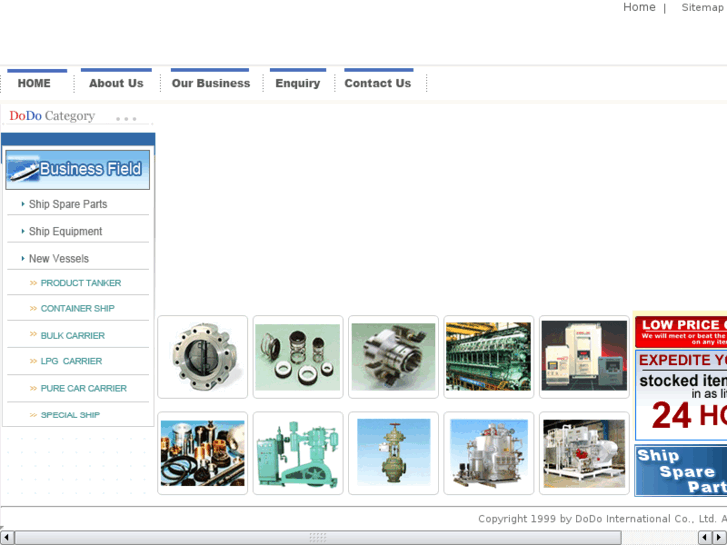The width and height of the screenshot is (727, 545).
Task: Open the HOME navigation tab
Action: (x=34, y=83)
